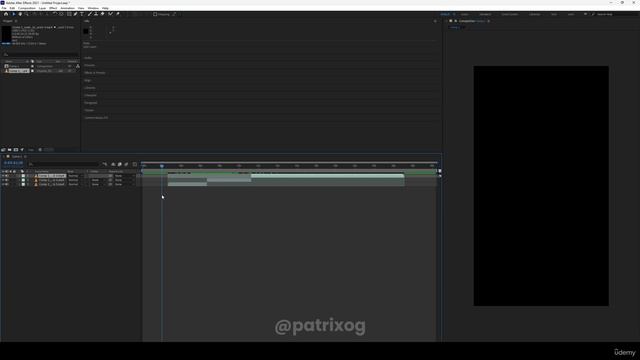Open Track Matte dropdown of second layer
The height and width of the screenshot is (360, 640).
[98, 180]
